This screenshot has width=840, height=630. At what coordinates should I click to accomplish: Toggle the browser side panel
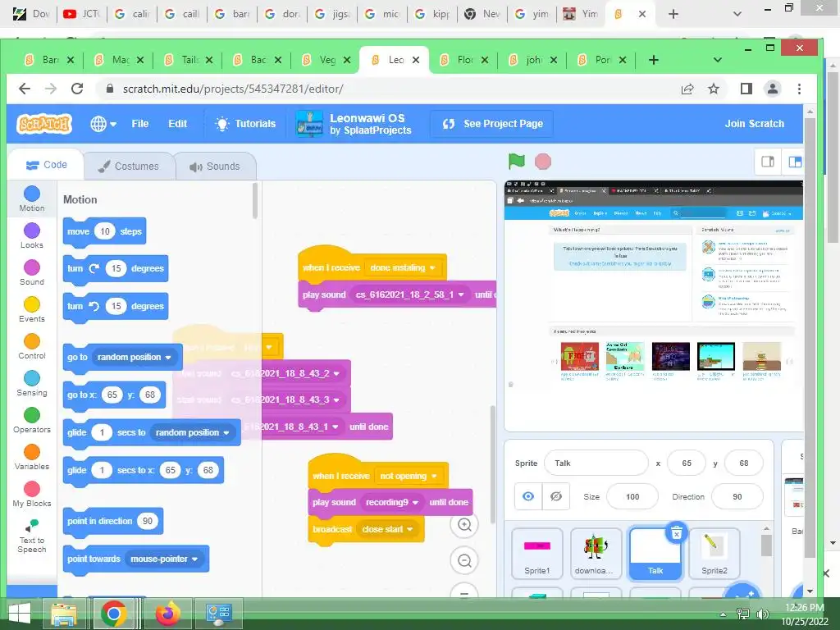tap(746, 89)
